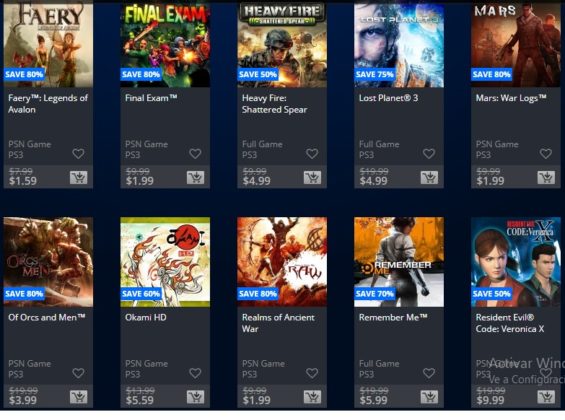Add Okami HD to cart

tap(195, 397)
